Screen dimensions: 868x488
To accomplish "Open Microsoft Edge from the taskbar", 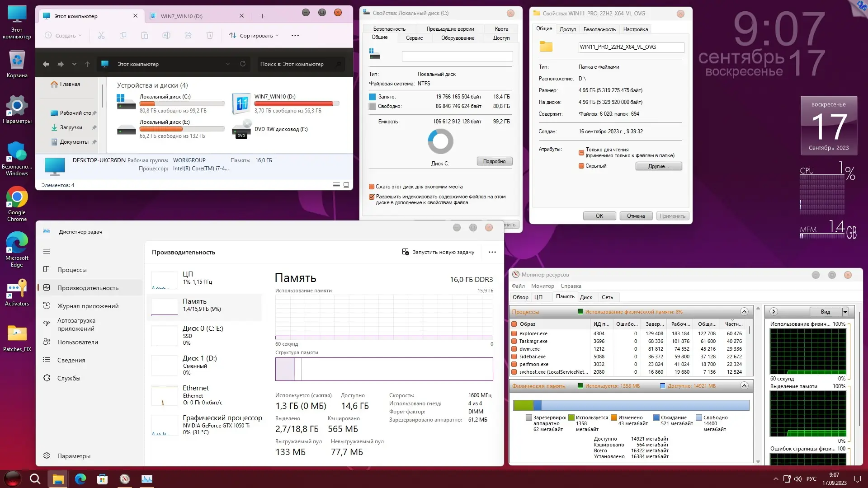I will point(80,479).
